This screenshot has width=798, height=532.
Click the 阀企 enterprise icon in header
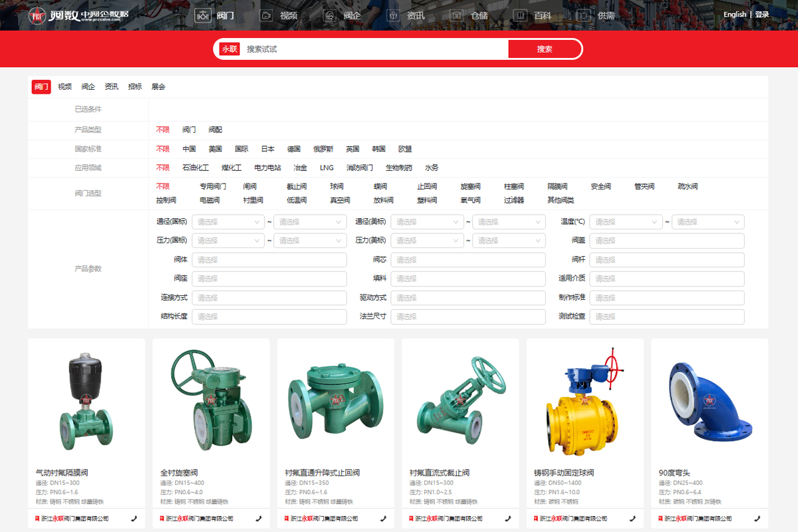331,15
